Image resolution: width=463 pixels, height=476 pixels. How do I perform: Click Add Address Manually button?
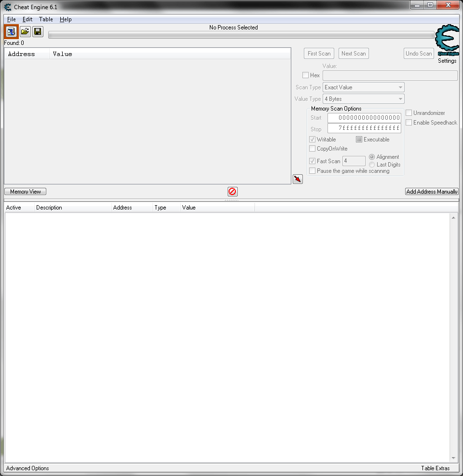pos(432,192)
